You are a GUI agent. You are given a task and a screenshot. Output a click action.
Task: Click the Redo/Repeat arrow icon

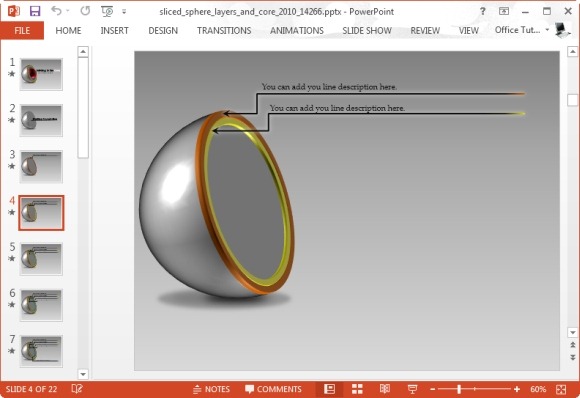[x=85, y=11]
